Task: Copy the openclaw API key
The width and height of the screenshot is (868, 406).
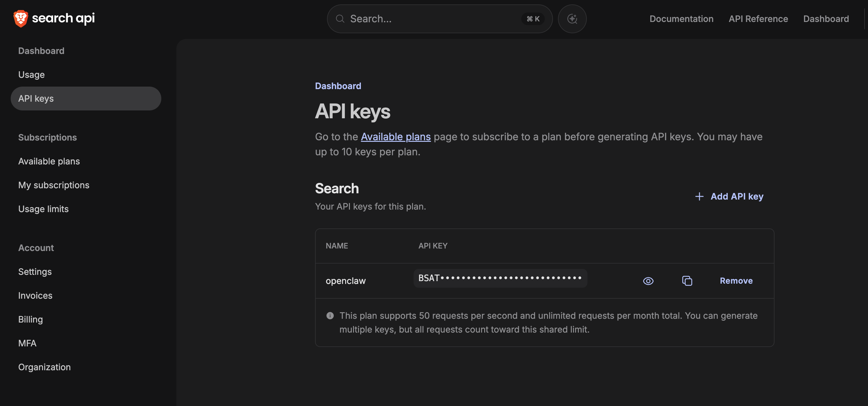Action: tap(687, 281)
